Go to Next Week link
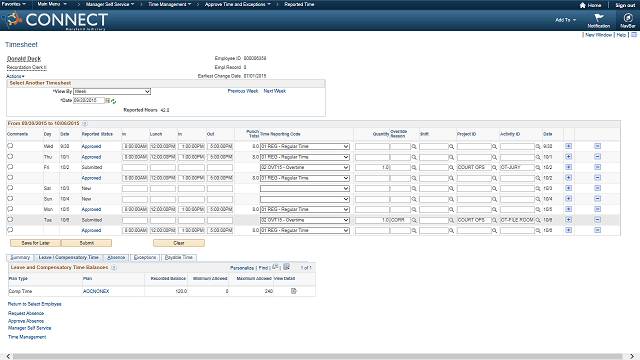This screenshot has width=640, height=360. pos(275,91)
